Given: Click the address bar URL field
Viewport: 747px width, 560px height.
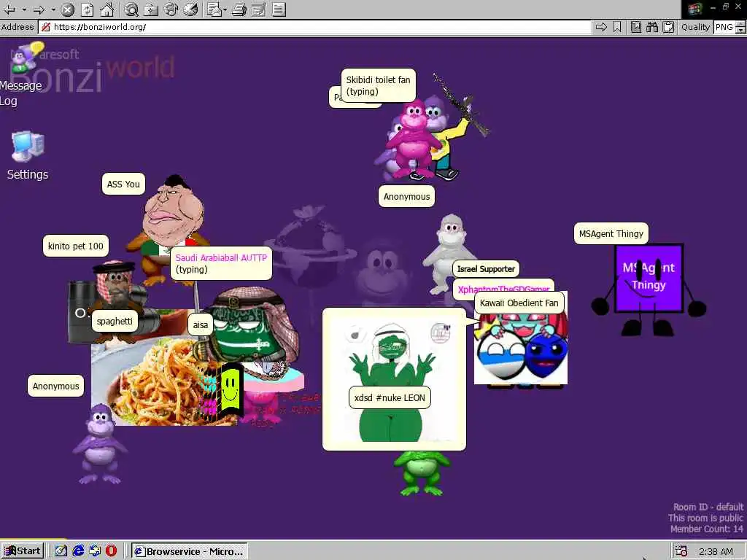Looking at the screenshot, I should pyautogui.click(x=314, y=27).
